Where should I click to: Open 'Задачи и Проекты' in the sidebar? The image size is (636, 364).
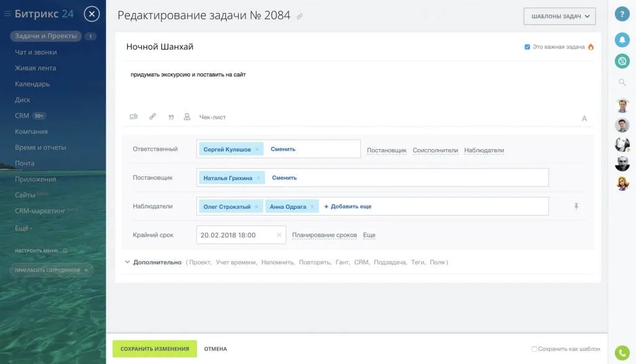pyautogui.click(x=47, y=36)
